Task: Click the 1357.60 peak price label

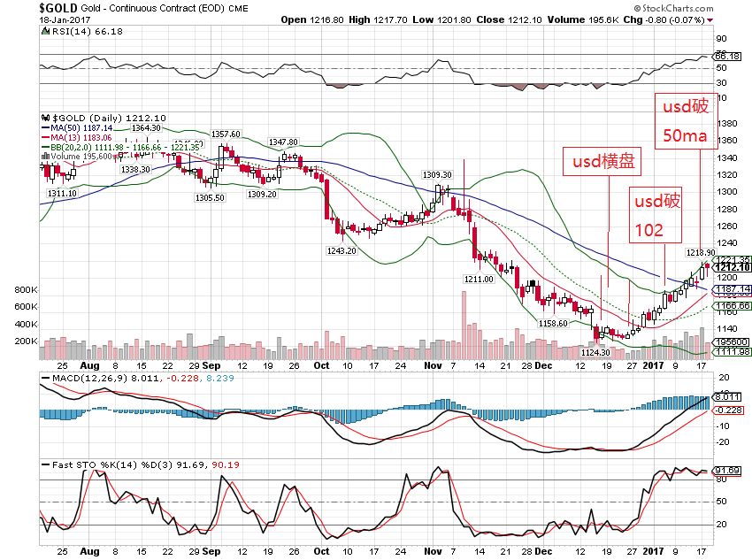Action: [x=226, y=134]
